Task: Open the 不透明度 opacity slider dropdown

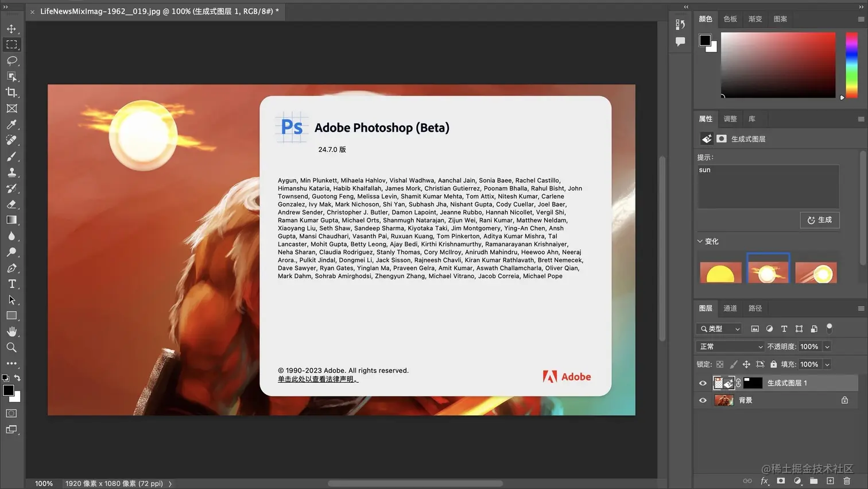Action: coord(827,346)
